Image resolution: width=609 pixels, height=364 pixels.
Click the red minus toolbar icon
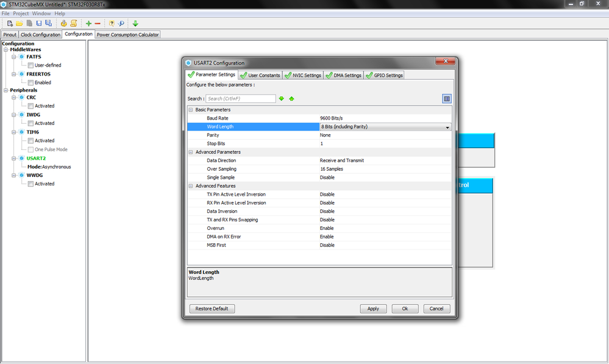click(98, 23)
